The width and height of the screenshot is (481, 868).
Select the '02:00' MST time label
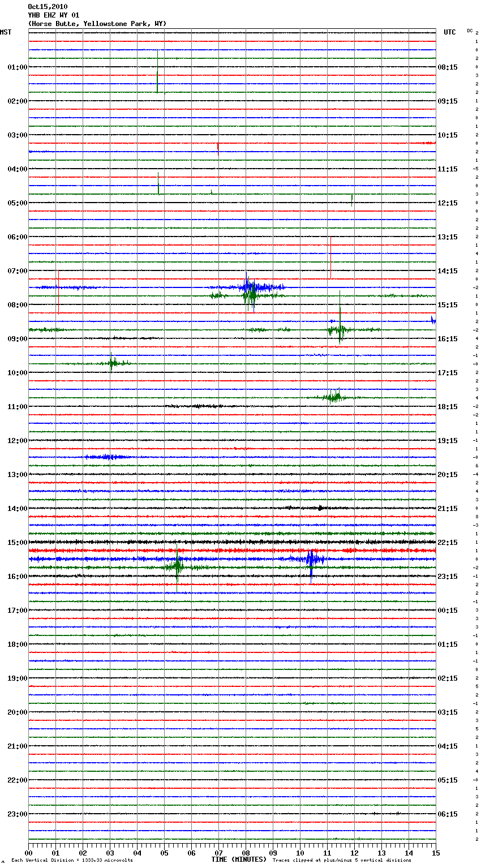coord(18,101)
